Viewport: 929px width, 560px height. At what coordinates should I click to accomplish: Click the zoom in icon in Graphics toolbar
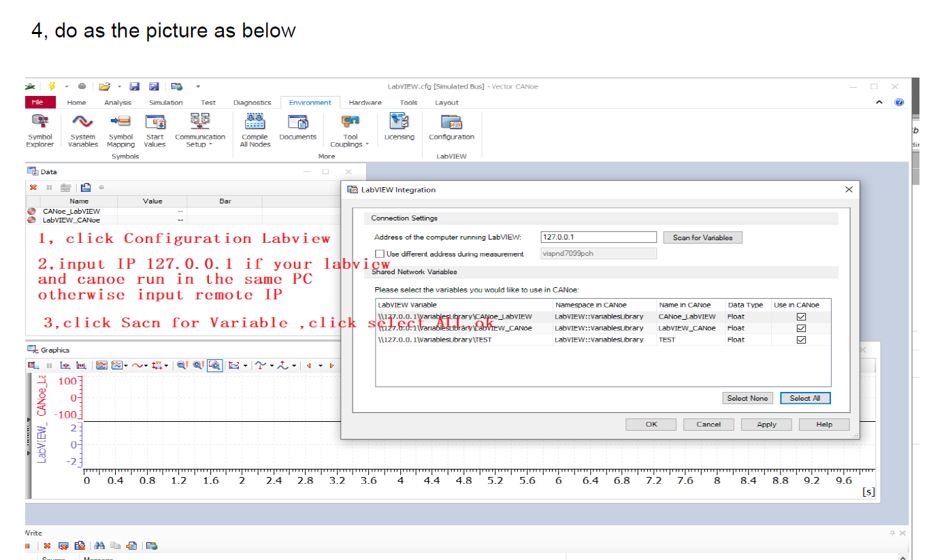[198, 365]
